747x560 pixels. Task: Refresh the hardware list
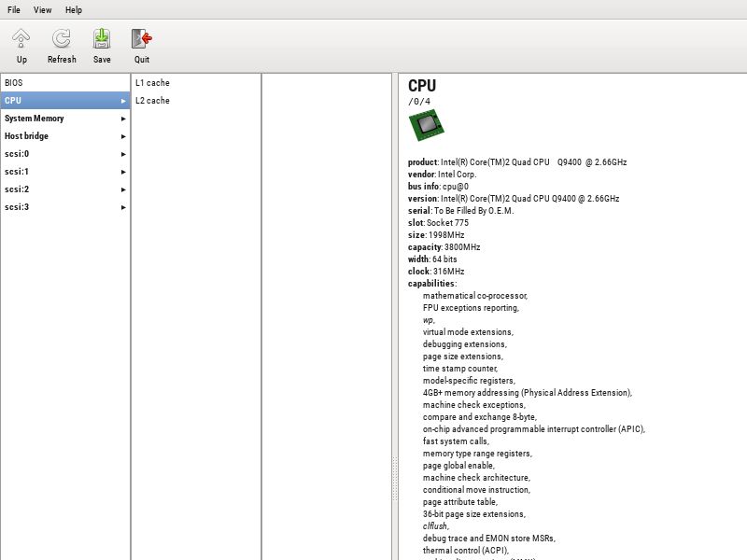coord(62,38)
